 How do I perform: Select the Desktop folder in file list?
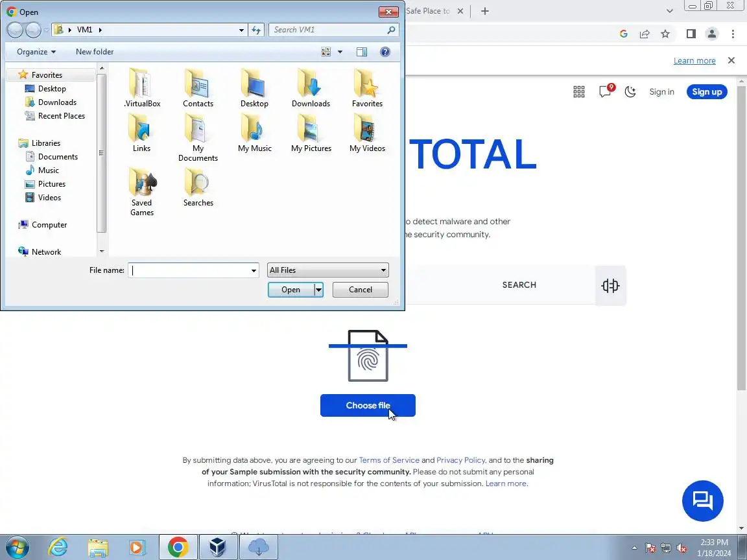(254, 88)
